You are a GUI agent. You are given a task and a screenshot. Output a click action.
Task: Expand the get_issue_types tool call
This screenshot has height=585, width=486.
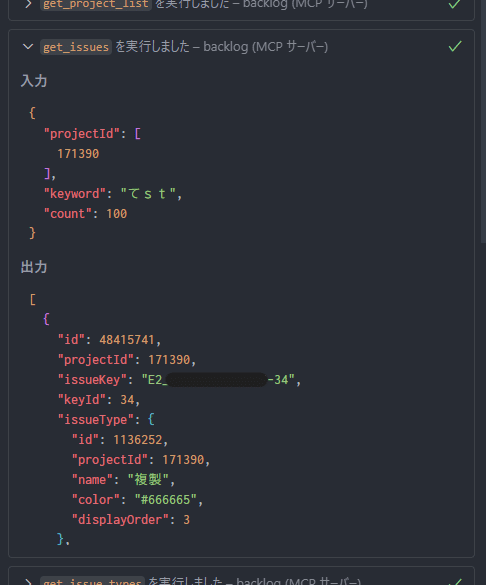click(x=28, y=582)
